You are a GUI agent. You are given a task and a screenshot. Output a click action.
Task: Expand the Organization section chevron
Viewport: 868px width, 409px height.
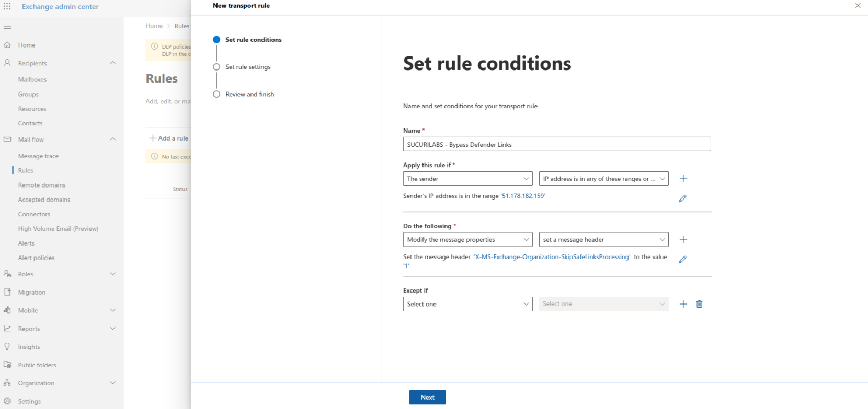113,383
